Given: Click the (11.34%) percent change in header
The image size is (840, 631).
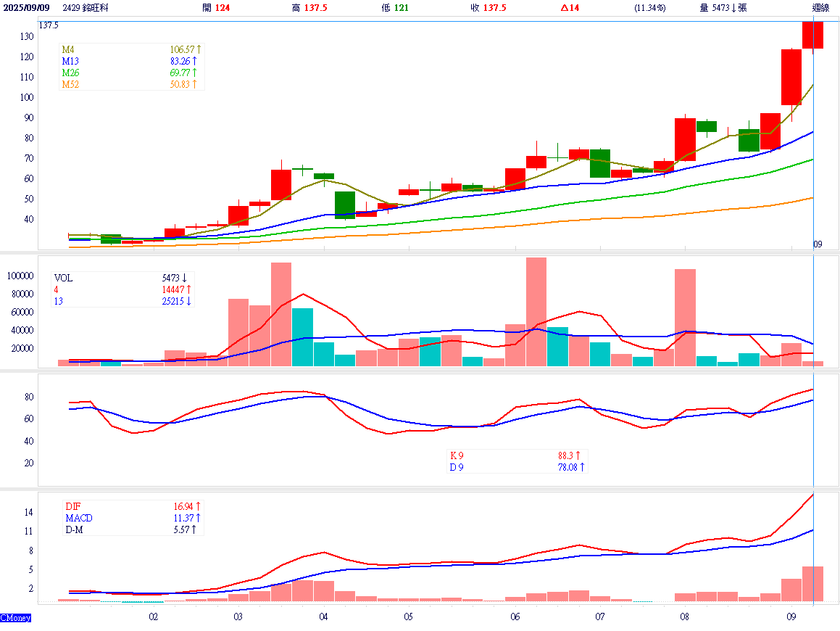Looking at the screenshot, I should click(649, 8).
